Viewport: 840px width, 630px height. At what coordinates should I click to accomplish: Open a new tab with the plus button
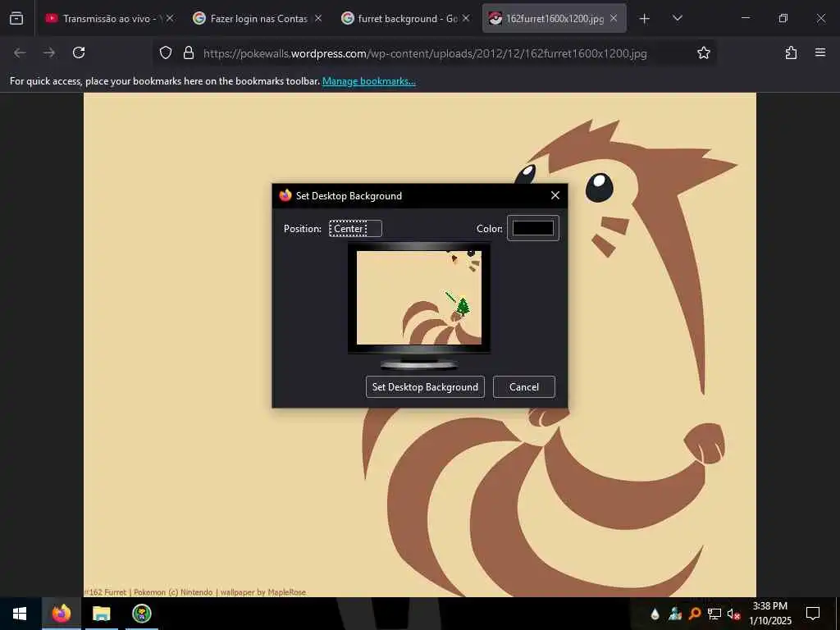(645, 19)
